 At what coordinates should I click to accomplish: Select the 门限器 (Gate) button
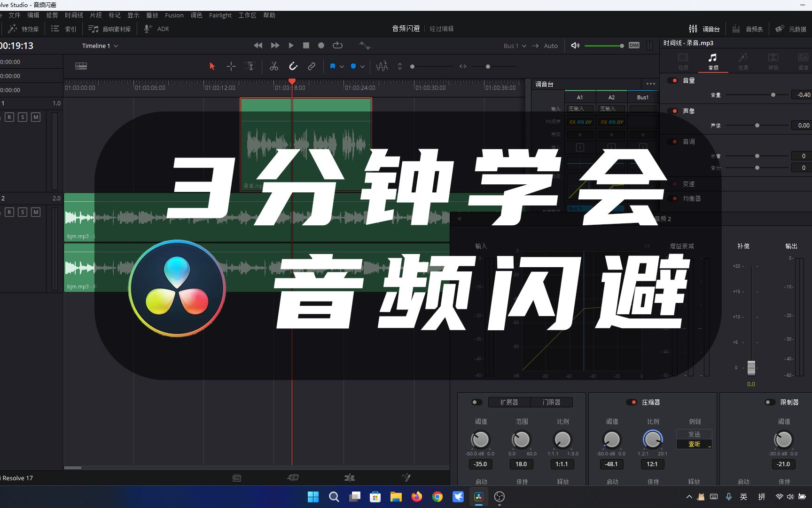(x=551, y=402)
